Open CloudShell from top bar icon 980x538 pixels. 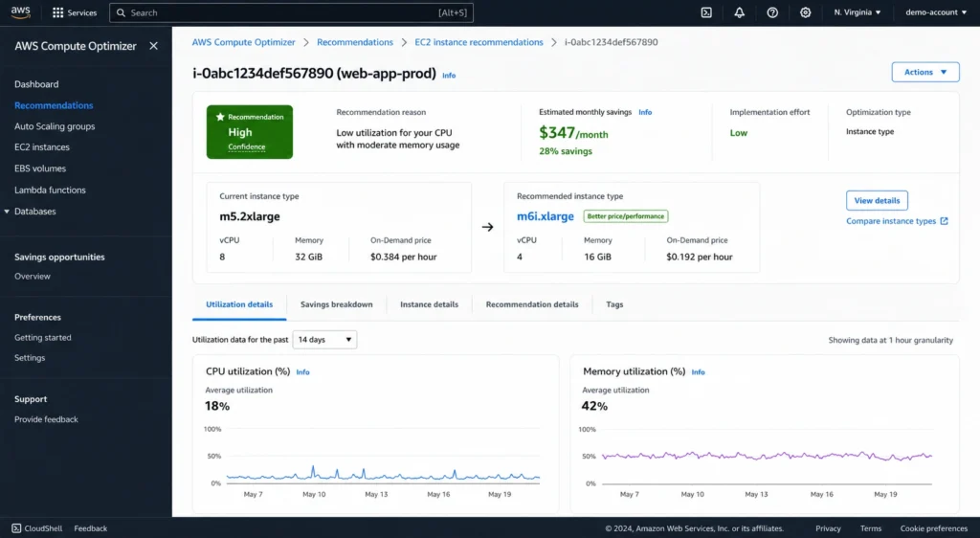tap(706, 12)
